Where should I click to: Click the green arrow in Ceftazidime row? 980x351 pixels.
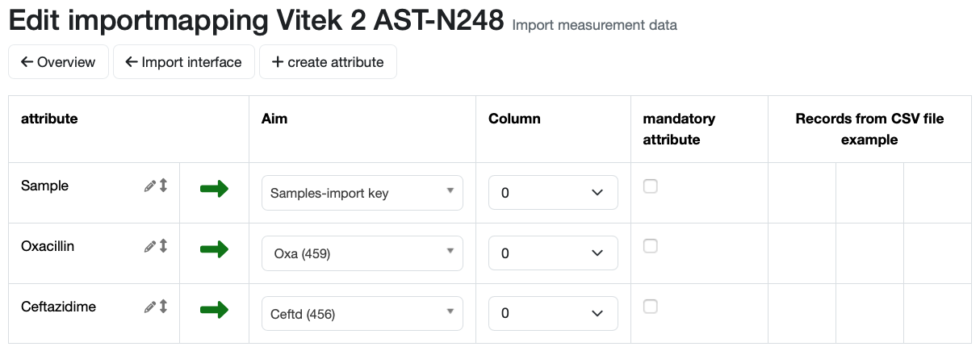[x=214, y=310]
